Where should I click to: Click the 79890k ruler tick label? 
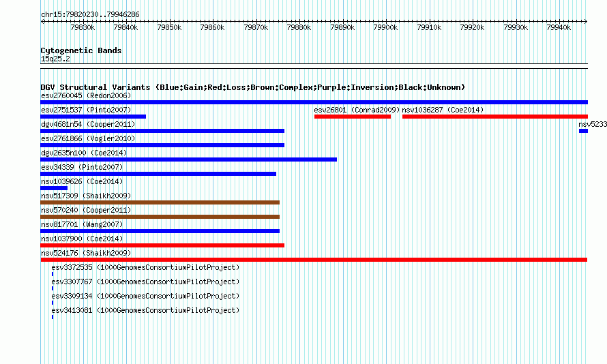click(x=342, y=27)
